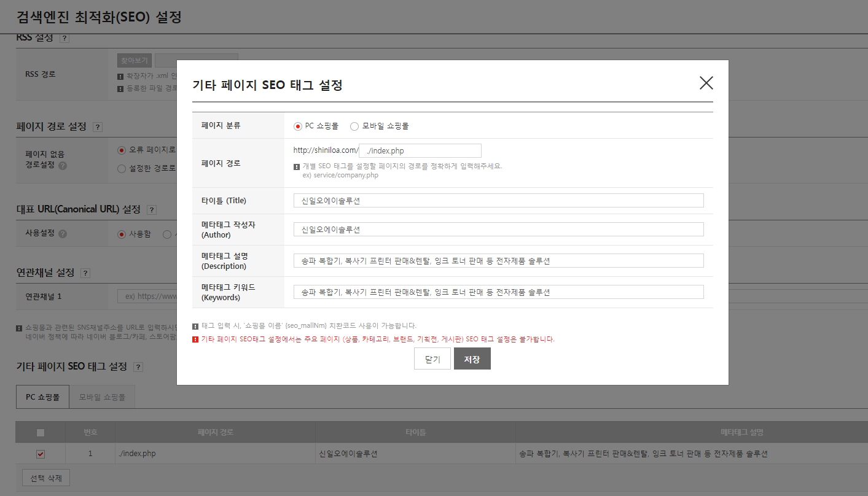
Task: Click the 닫기 button in dialog
Action: pyautogui.click(x=432, y=359)
